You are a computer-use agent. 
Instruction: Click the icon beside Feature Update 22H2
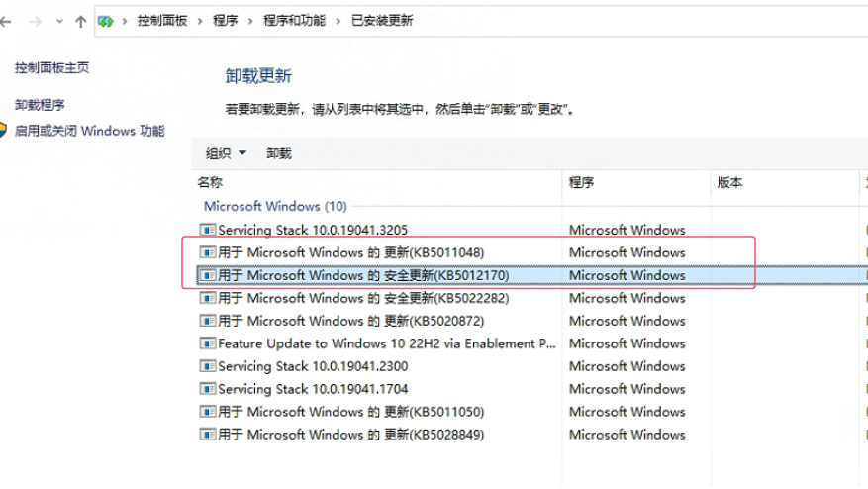coord(208,343)
